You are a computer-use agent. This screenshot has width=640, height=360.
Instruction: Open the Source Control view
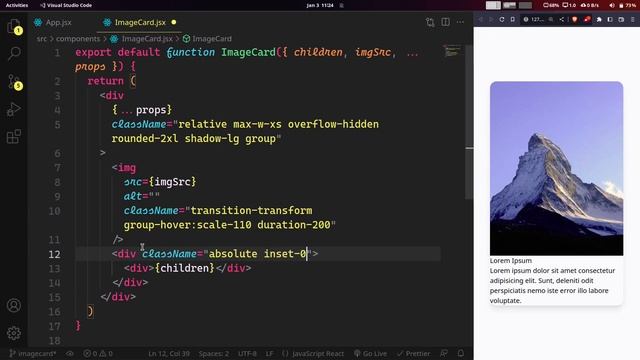[x=14, y=82]
